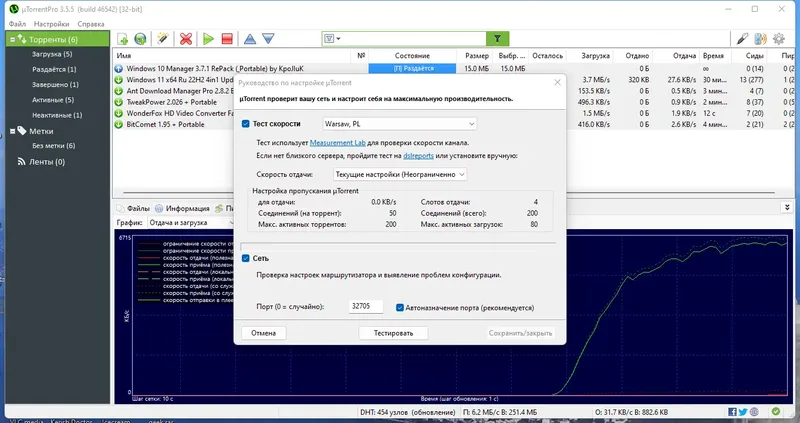The width and height of the screenshot is (800, 423).
Task: Click the Add Torrent file icon
Action: point(123,39)
